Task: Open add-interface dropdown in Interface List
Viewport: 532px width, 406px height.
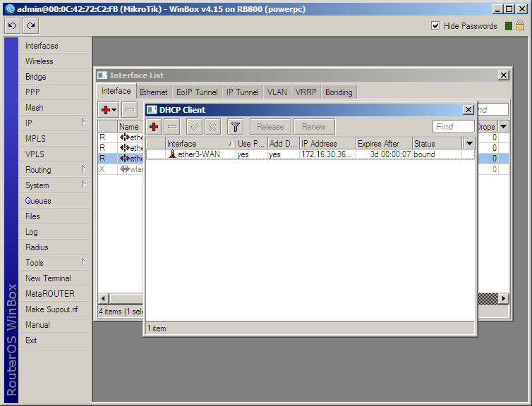Action: (109, 110)
